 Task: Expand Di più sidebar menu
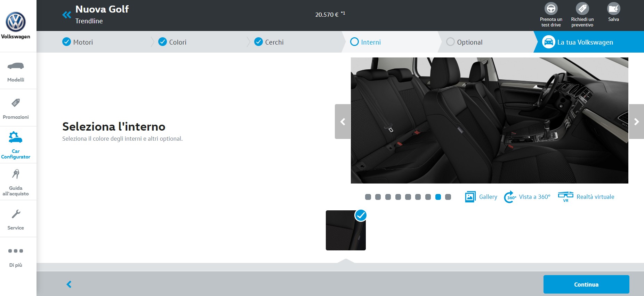point(16,251)
